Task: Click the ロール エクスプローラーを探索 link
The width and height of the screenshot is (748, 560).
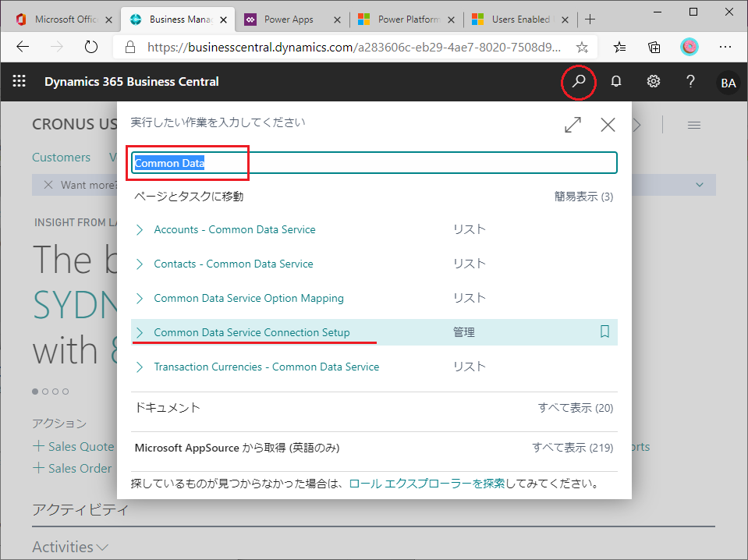Action: click(x=427, y=484)
